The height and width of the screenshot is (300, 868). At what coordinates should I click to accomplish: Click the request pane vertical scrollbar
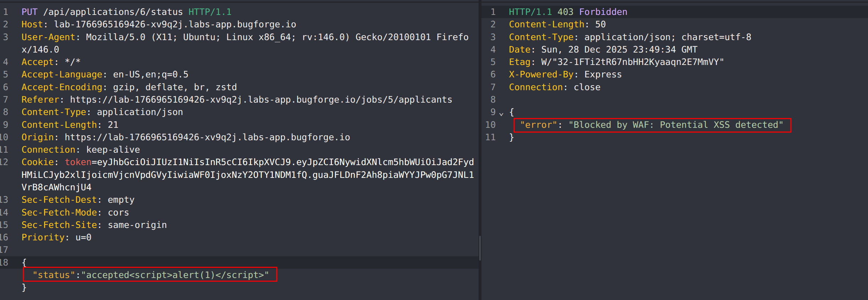click(480, 248)
